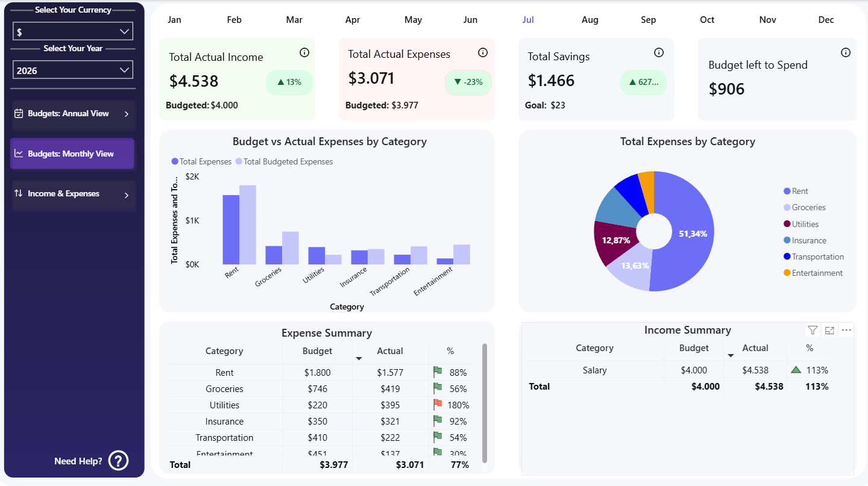
Task: Choose Oct in month slicer
Action: coord(707,20)
